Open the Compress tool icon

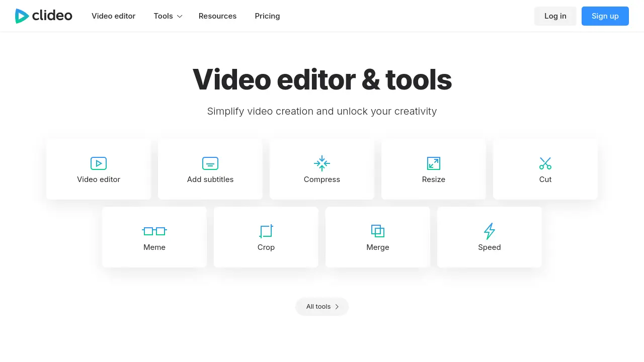pos(322,163)
